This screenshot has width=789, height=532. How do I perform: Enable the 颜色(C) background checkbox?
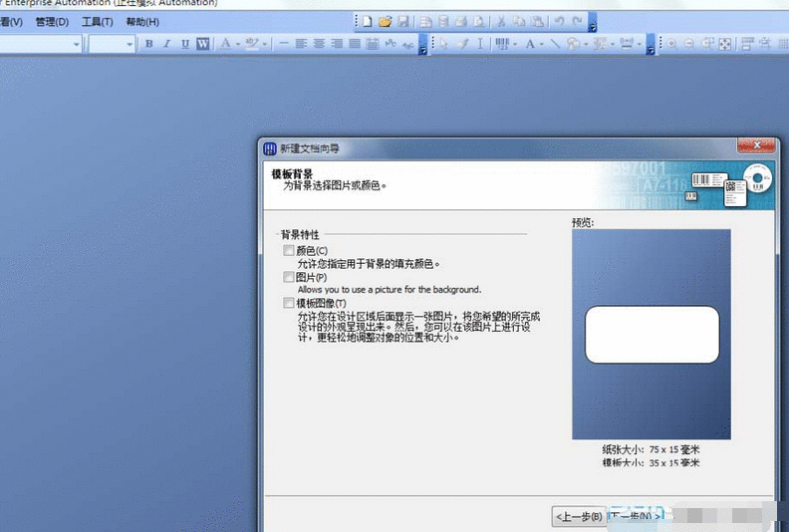coord(289,251)
